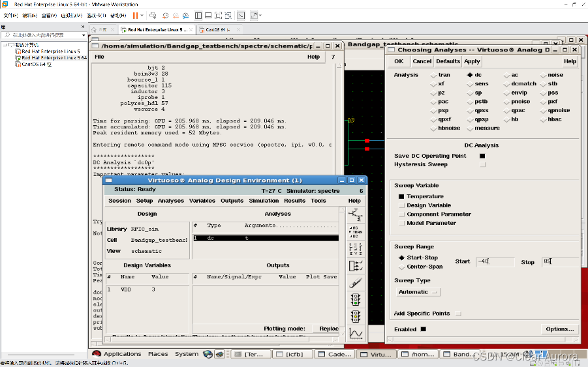Collapse the My Computer tree node in library
Screen dimensions: 588x367
(x=6, y=45)
